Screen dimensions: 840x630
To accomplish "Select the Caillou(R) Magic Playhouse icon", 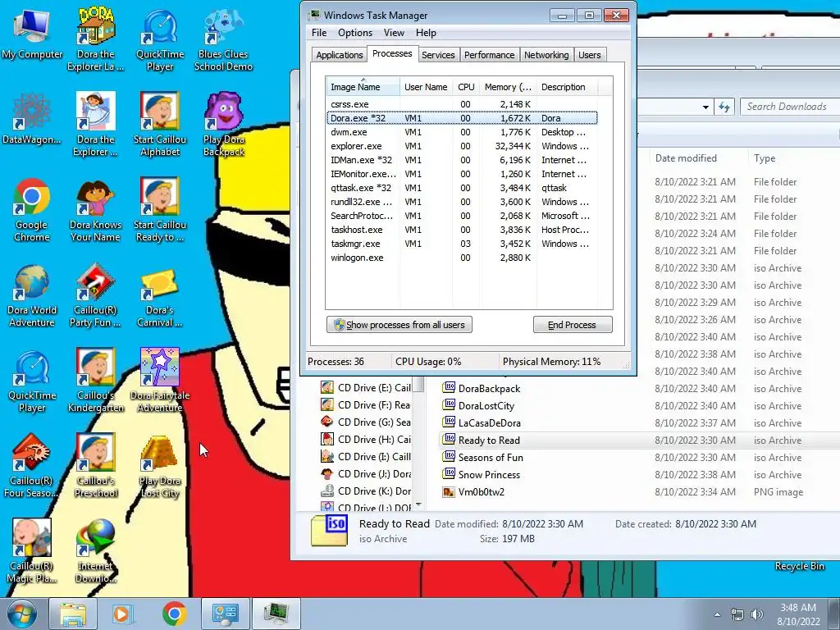I will [x=32, y=550].
